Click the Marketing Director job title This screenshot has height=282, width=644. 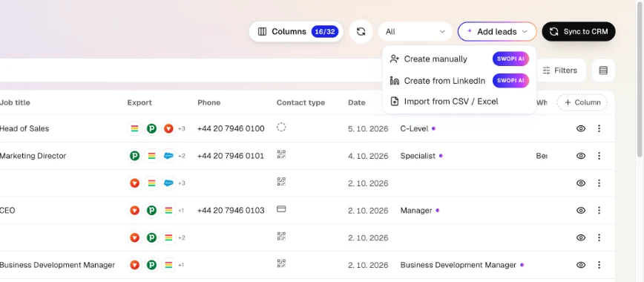(33, 156)
